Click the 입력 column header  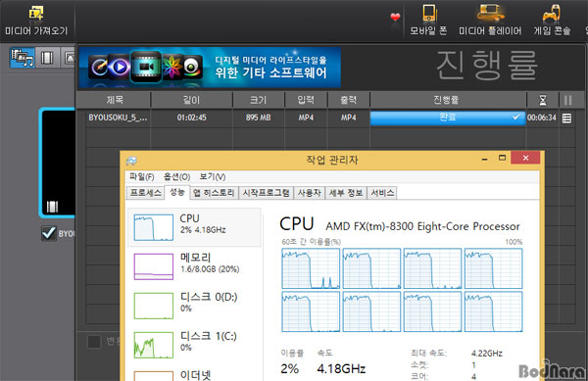pyautogui.click(x=306, y=100)
